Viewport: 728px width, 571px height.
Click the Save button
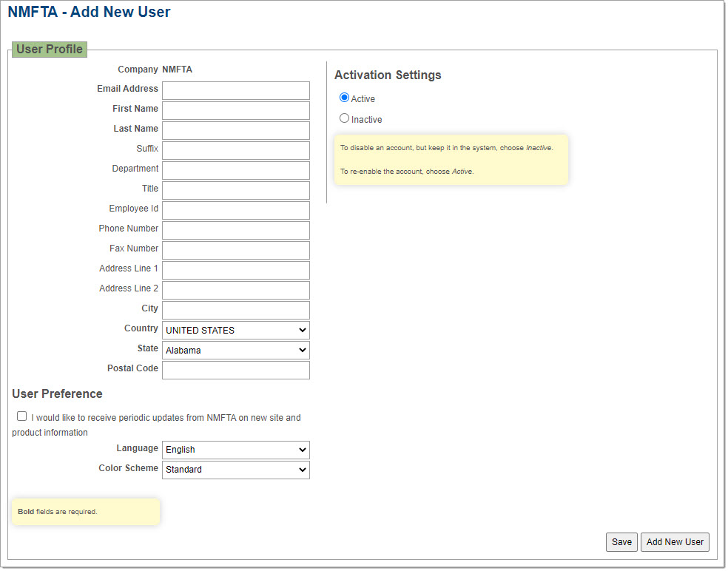pyautogui.click(x=621, y=542)
